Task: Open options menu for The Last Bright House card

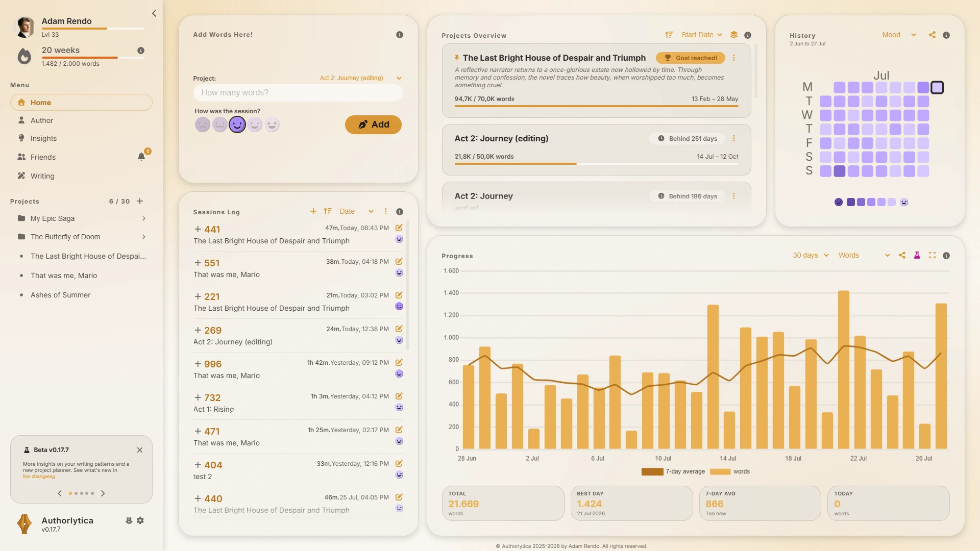Action: pos(734,58)
